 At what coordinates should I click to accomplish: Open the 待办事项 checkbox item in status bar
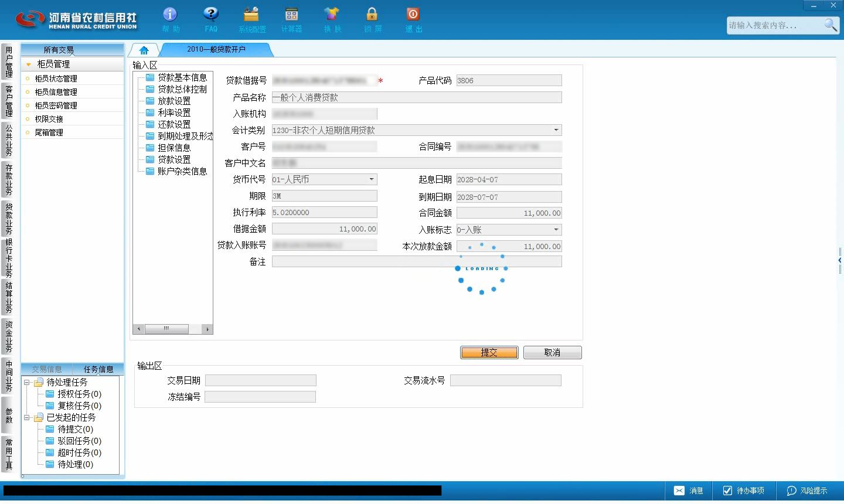[x=744, y=491]
